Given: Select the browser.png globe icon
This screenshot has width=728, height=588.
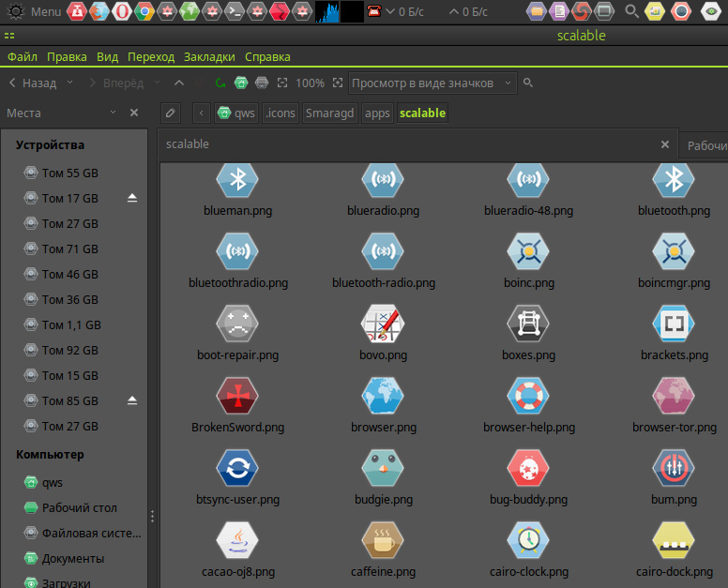Looking at the screenshot, I should pyautogui.click(x=383, y=396).
